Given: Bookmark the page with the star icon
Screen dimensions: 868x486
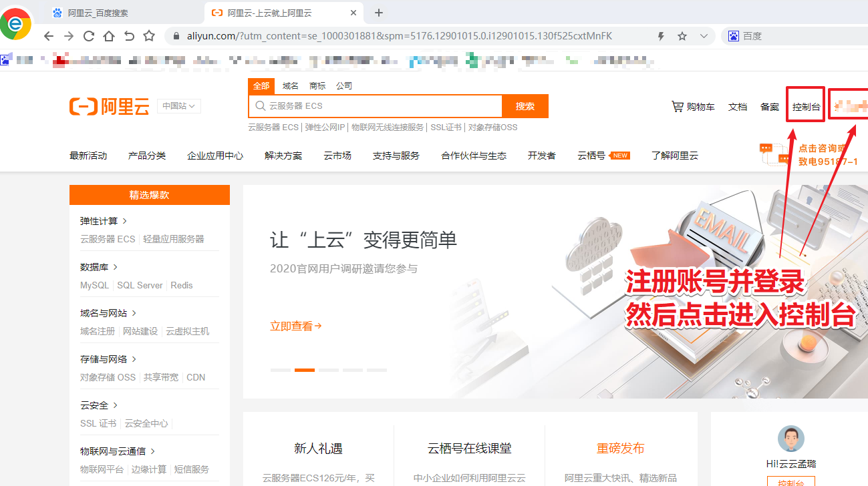Looking at the screenshot, I should coord(681,35).
